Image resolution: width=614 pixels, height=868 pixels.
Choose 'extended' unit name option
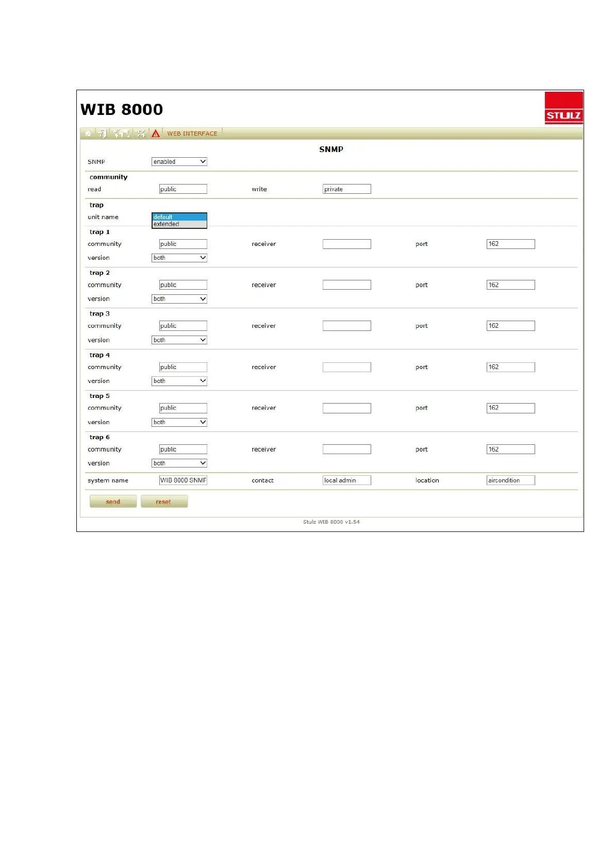179,224
